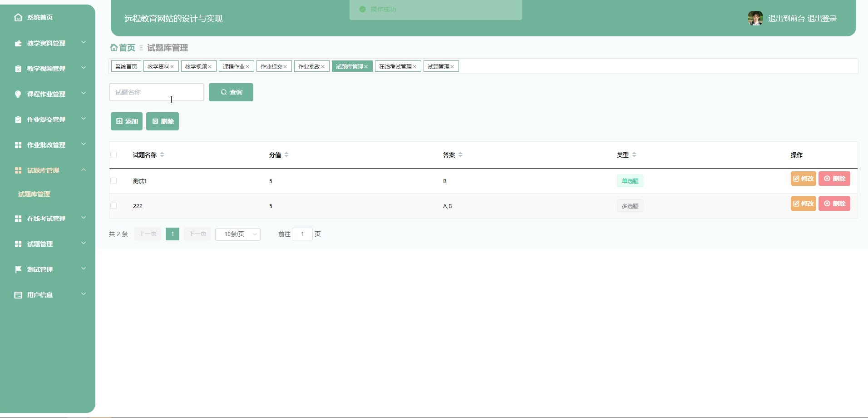Close the 在线考试管理 tab via X icon
The height and width of the screenshot is (418, 868).
(414, 67)
